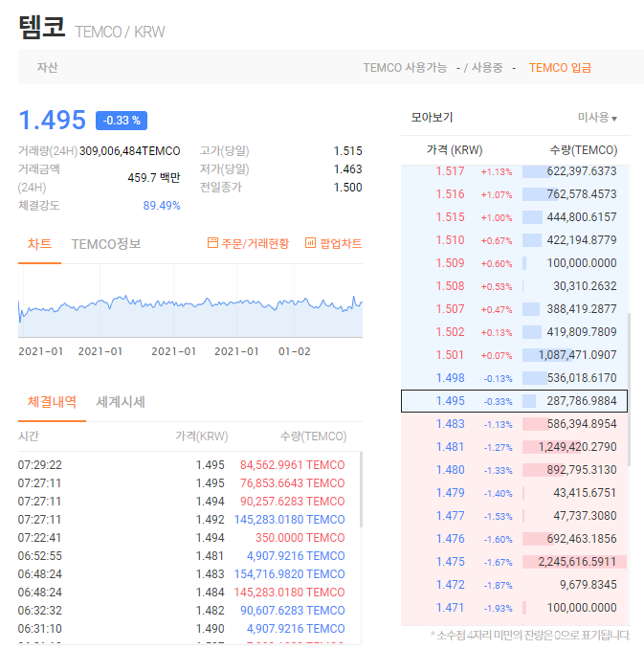
Task: Select the 1.501 ask price row
Action: 514,355
